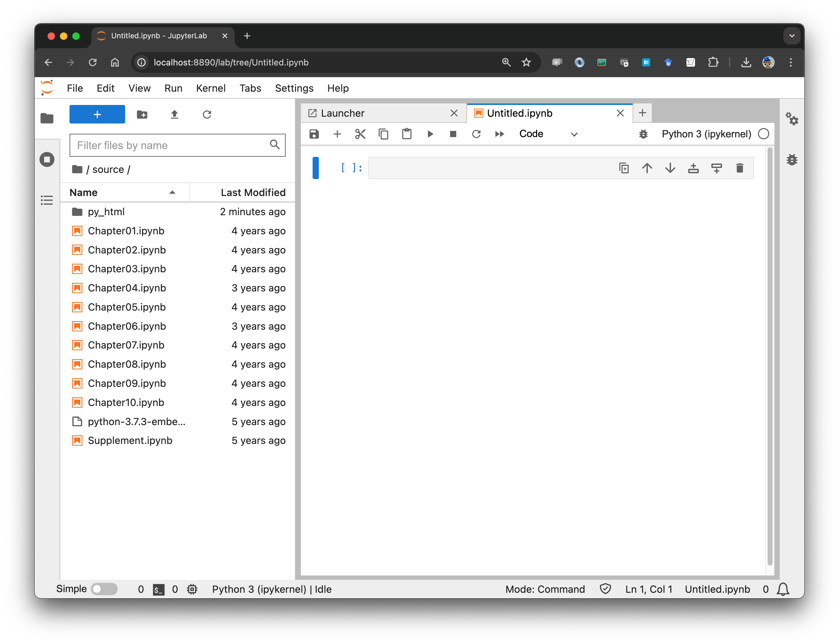Open the Running Terminals and Kernels sidebar

coord(47,160)
